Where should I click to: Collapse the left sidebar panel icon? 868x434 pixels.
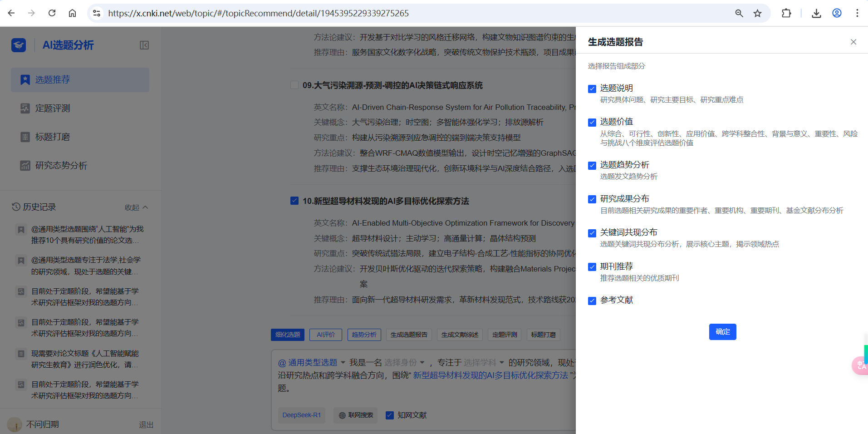click(144, 45)
